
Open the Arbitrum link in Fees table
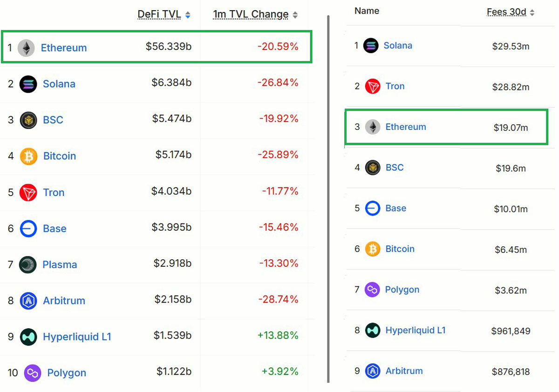tap(404, 371)
